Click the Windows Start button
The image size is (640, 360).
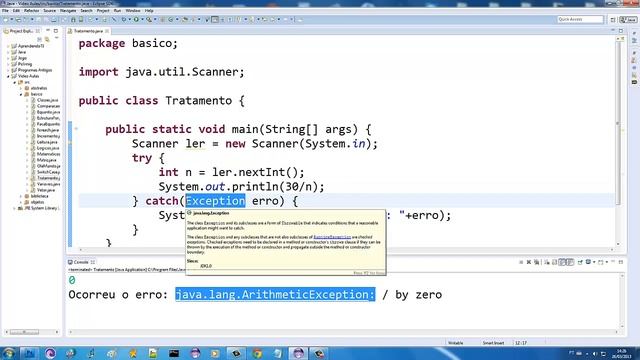click(8, 353)
